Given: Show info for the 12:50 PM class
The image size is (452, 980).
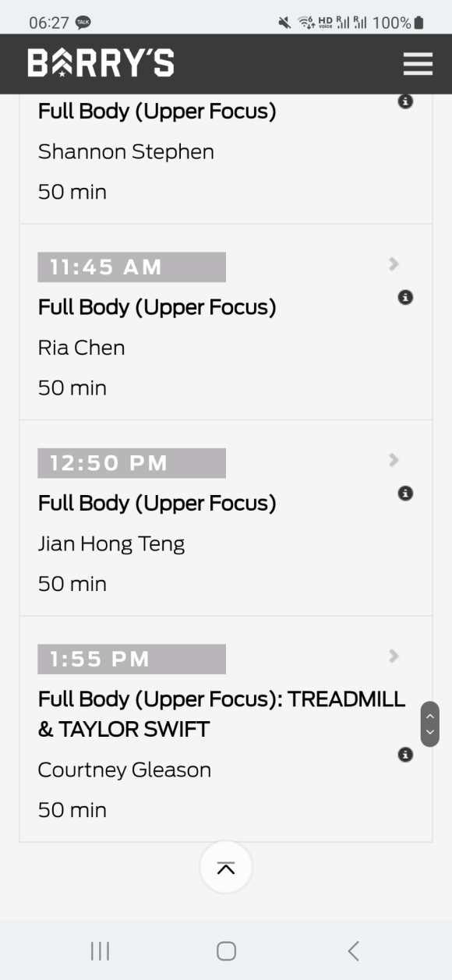Looking at the screenshot, I should point(405,493).
